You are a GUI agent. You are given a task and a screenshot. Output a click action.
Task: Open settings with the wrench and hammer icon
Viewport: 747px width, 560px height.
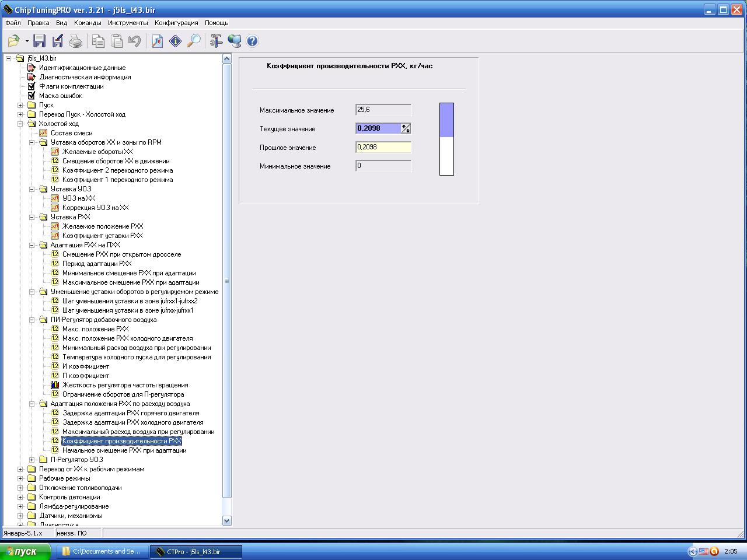(x=217, y=41)
